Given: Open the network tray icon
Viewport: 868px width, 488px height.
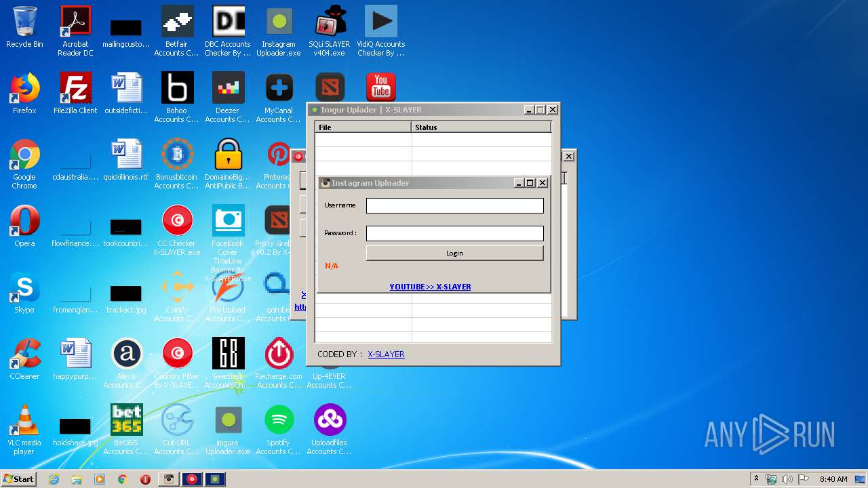Looking at the screenshot, I should pyautogui.click(x=771, y=479).
